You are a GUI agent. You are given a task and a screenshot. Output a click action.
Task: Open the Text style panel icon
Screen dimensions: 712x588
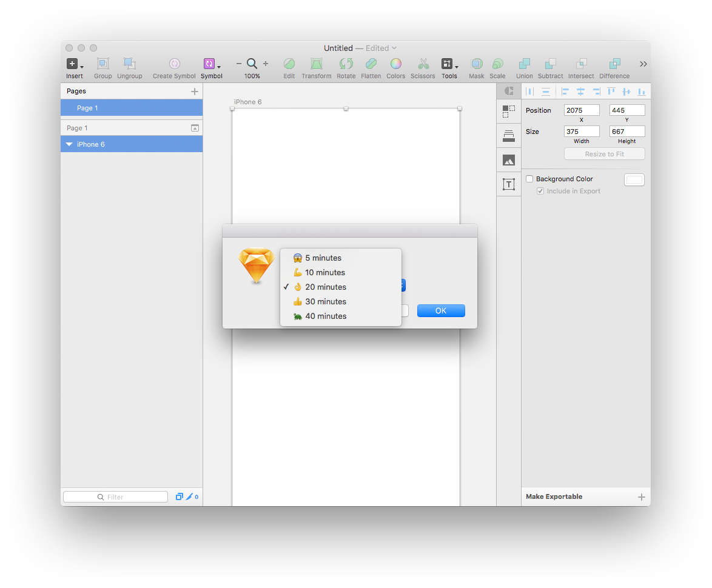(509, 184)
